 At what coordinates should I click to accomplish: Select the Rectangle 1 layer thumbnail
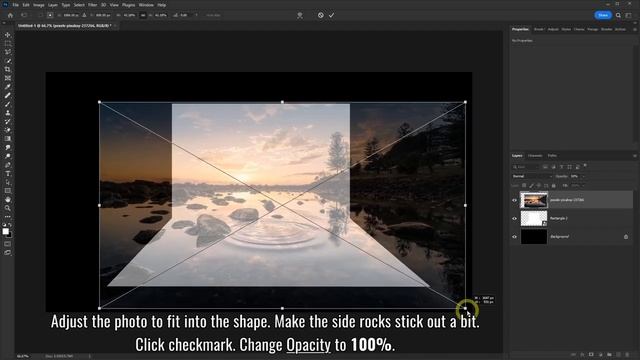point(534,218)
